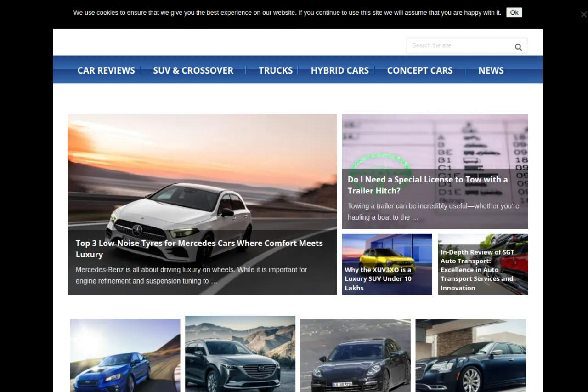The image size is (588, 392).
Task: Click the gray Mazda SUV thumbnail
Action: (x=240, y=354)
